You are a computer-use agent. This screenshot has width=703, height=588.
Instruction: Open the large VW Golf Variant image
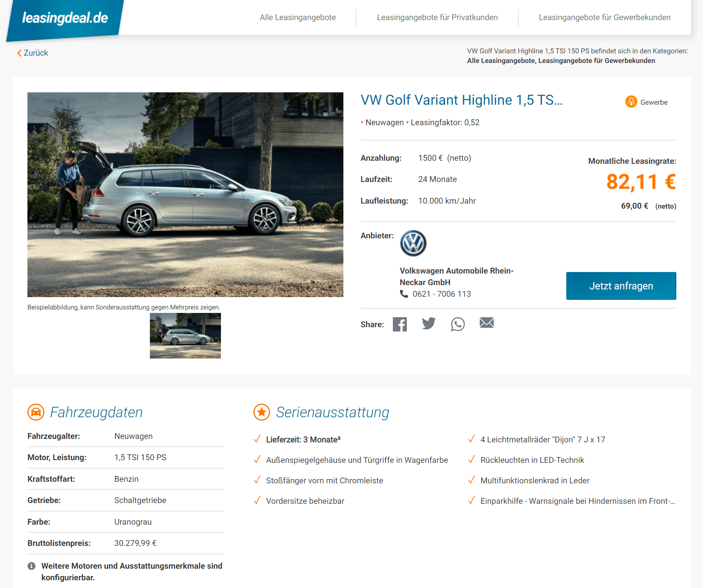[185, 195]
